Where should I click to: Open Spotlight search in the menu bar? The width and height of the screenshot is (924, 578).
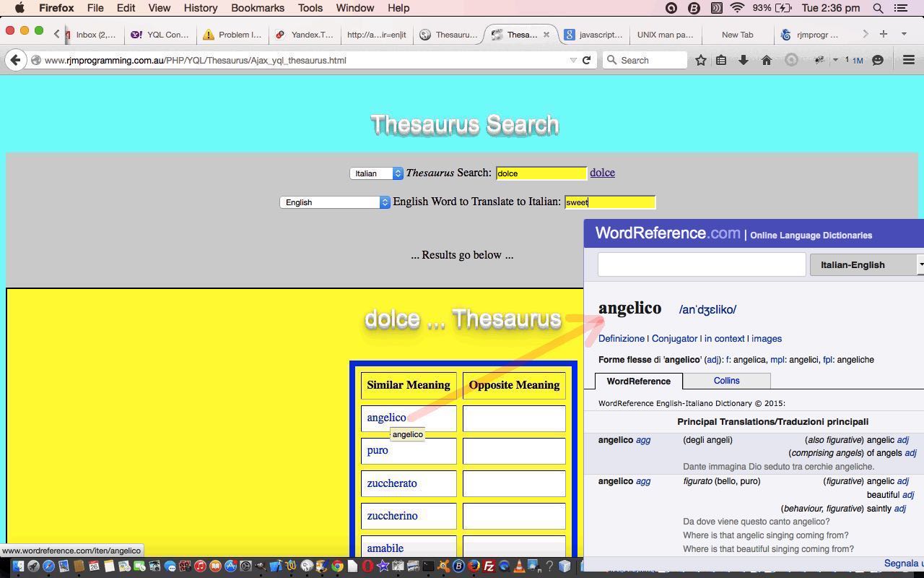coord(878,8)
